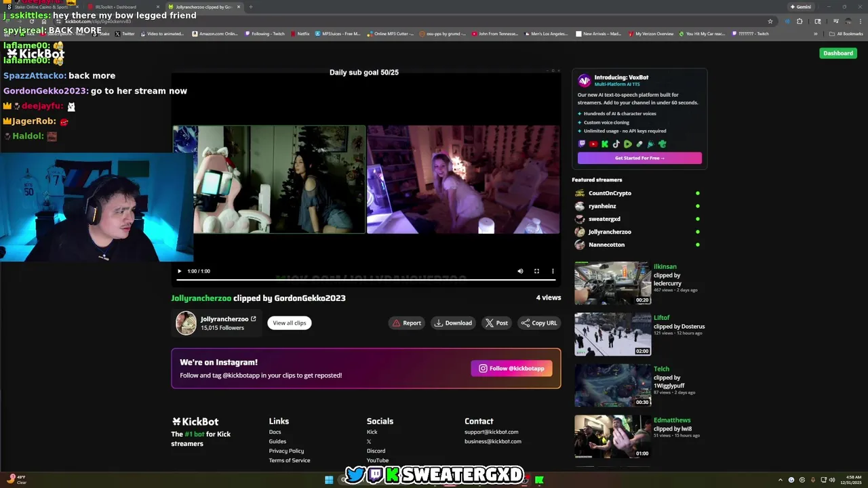Click Get Started For Free on VoxBot
868x488 pixels.
(x=639, y=158)
